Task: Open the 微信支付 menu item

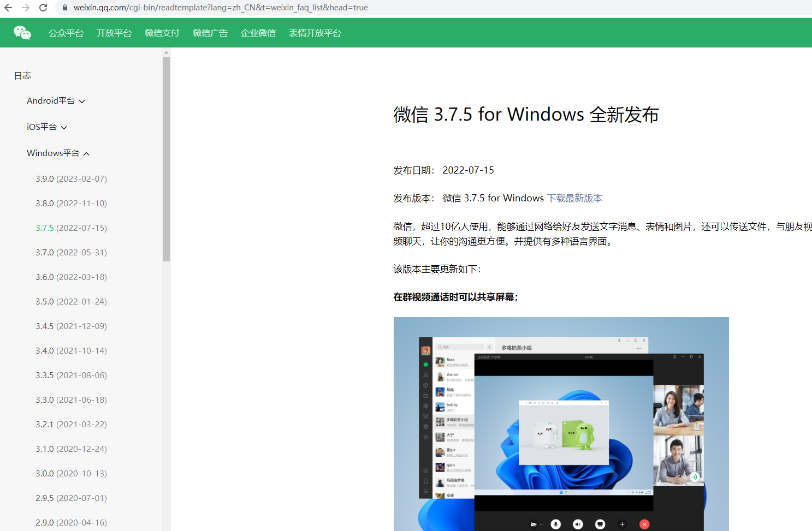Action: tap(162, 33)
